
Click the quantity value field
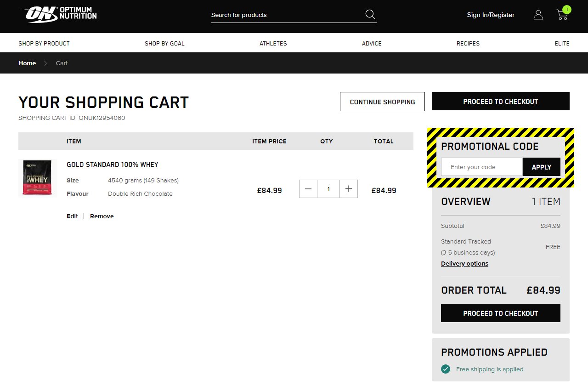tap(328, 189)
